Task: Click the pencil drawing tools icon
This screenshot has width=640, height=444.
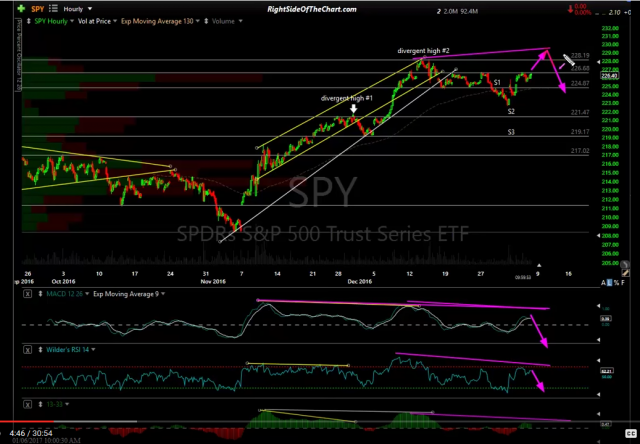Action: point(625,273)
